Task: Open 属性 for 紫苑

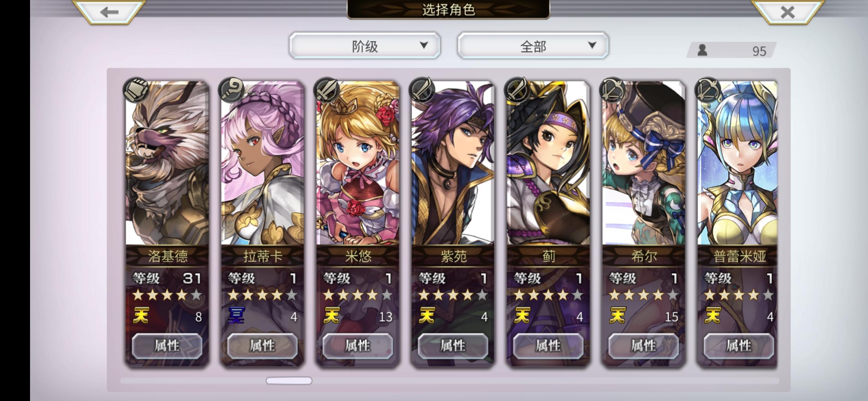Action: tap(453, 346)
